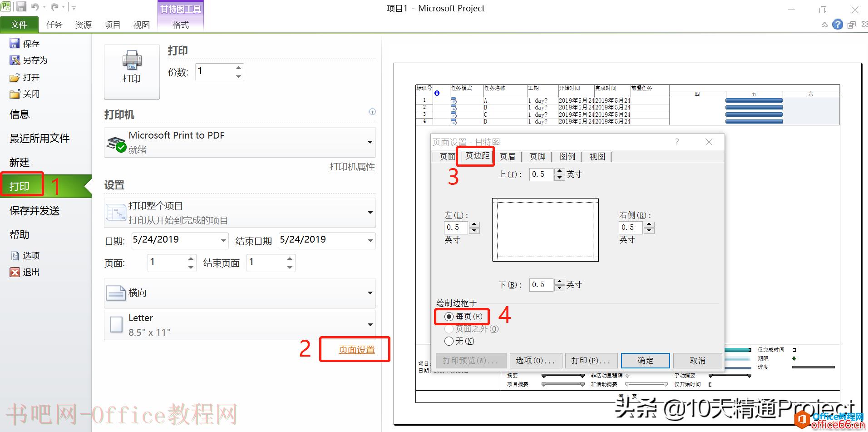Click the Redo arrow in title bar
868x432 pixels.
click(x=55, y=7)
